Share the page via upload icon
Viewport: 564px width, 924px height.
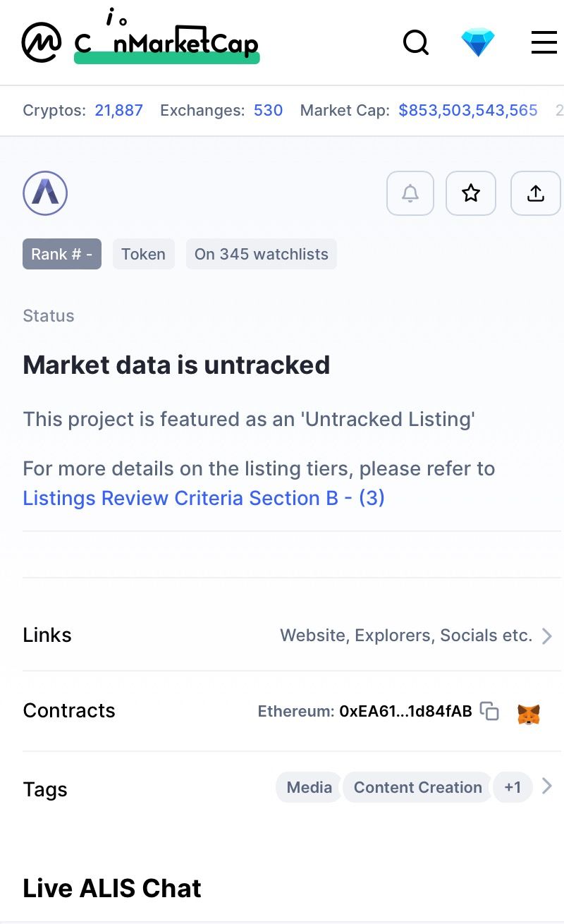[x=536, y=193]
